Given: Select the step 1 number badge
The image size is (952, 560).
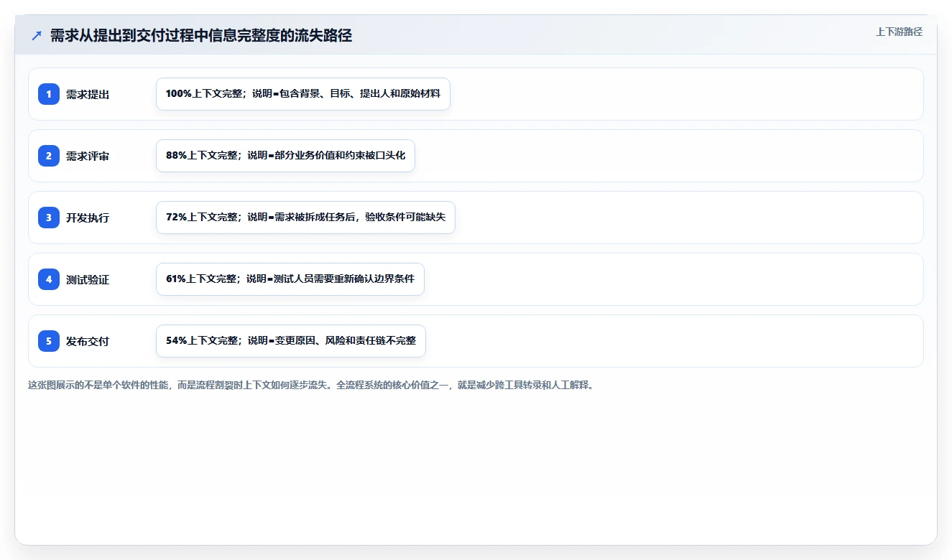Looking at the screenshot, I should [x=49, y=94].
